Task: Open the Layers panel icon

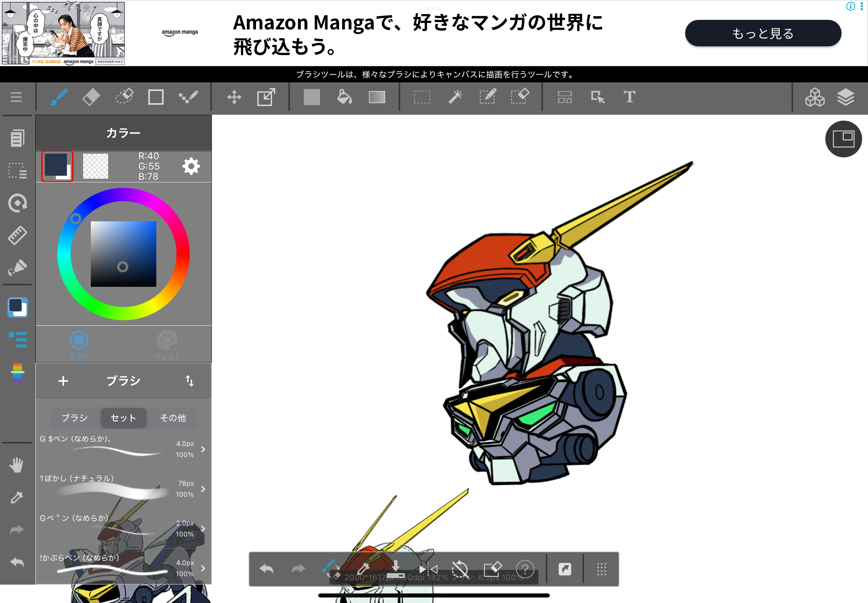Action: pyautogui.click(x=846, y=97)
